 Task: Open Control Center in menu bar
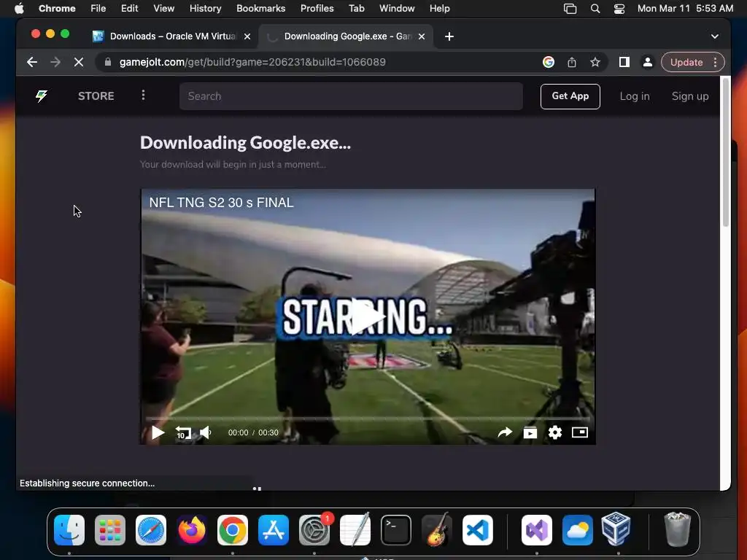point(619,8)
